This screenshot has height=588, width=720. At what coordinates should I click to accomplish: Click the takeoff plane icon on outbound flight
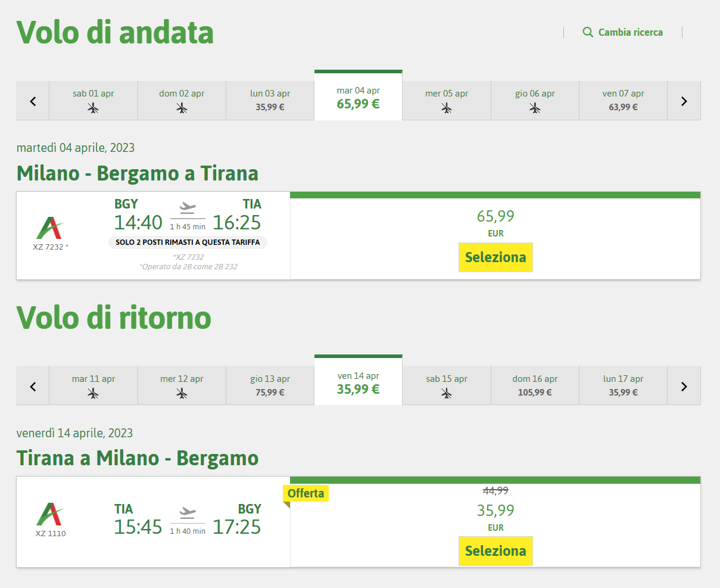tap(188, 207)
